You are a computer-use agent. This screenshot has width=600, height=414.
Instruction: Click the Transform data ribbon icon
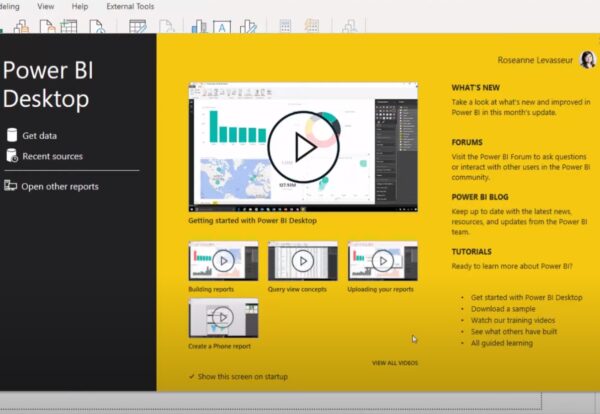pyautogui.click(x=138, y=26)
